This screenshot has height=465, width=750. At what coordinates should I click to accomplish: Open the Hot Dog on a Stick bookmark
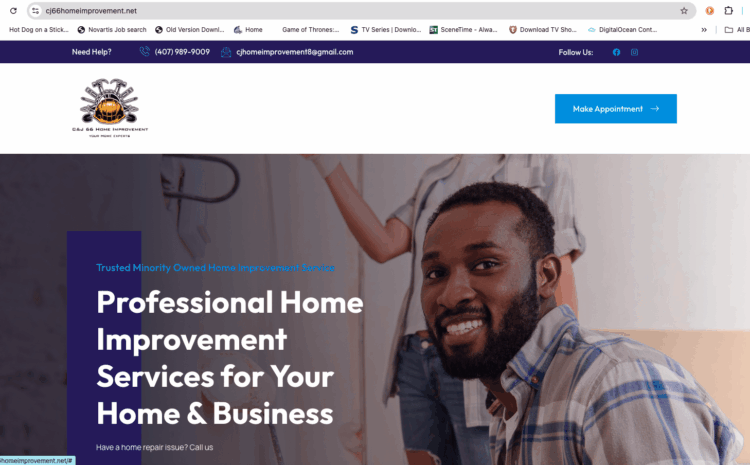click(x=38, y=30)
